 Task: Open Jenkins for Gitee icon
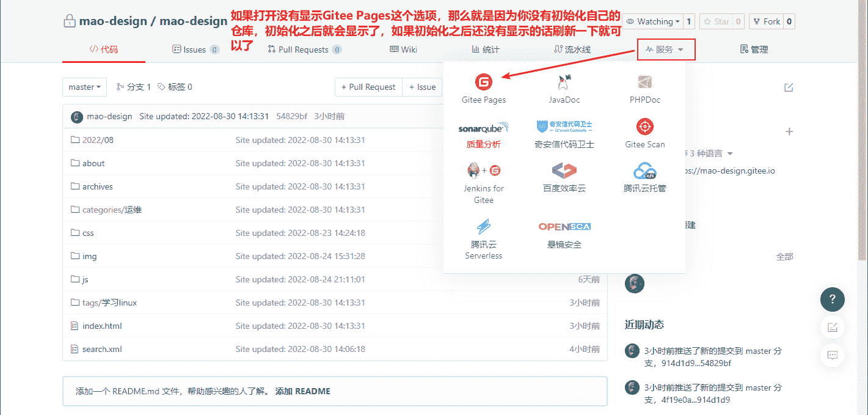tap(483, 171)
